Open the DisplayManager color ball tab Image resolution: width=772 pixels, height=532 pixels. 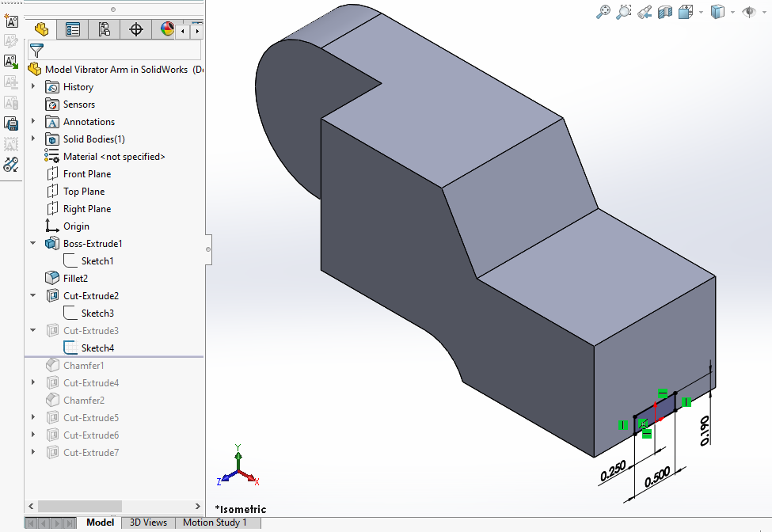click(x=167, y=29)
